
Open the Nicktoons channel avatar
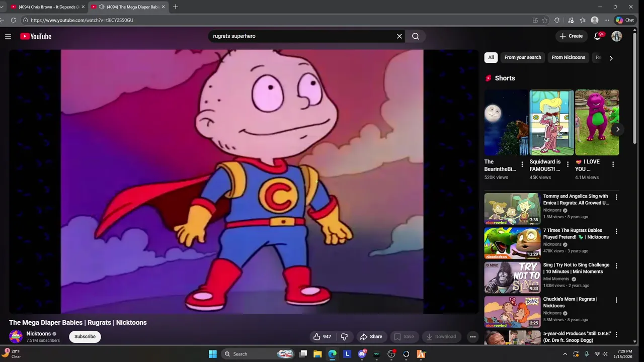tap(16, 337)
